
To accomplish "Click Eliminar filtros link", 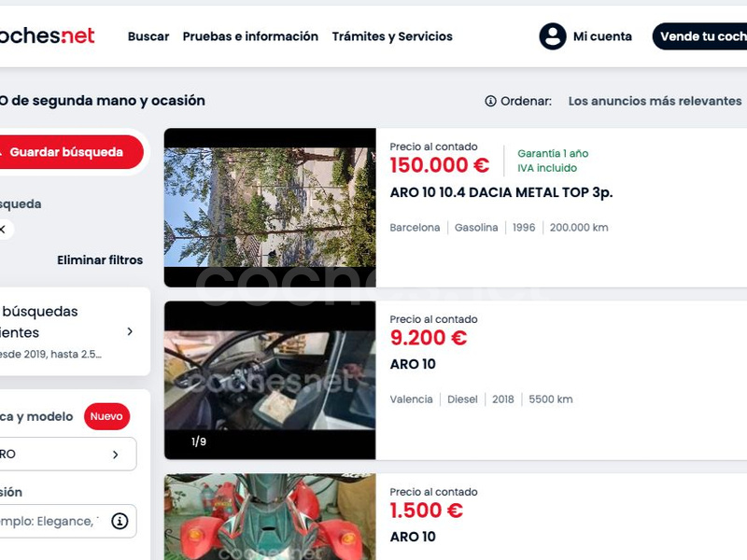I will tap(100, 260).
